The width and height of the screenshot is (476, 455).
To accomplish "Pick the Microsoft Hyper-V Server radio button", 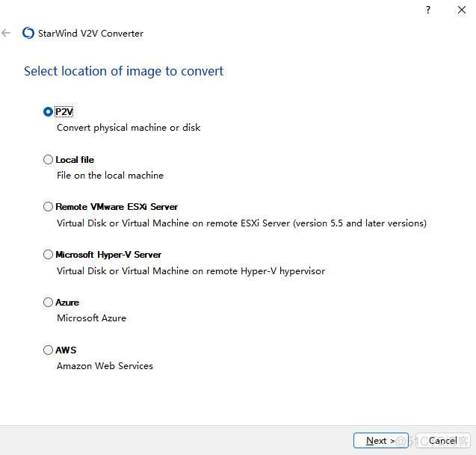I will point(49,255).
